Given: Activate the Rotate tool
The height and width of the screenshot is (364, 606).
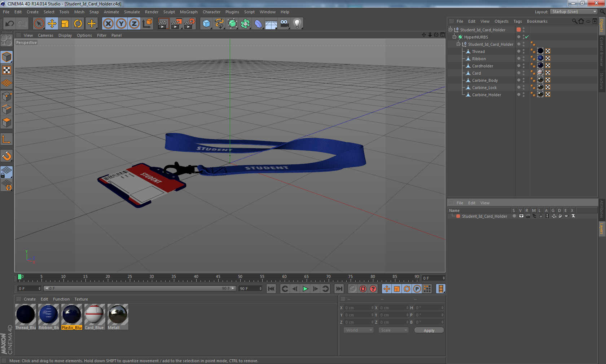Looking at the screenshot, I should (78, 24).
